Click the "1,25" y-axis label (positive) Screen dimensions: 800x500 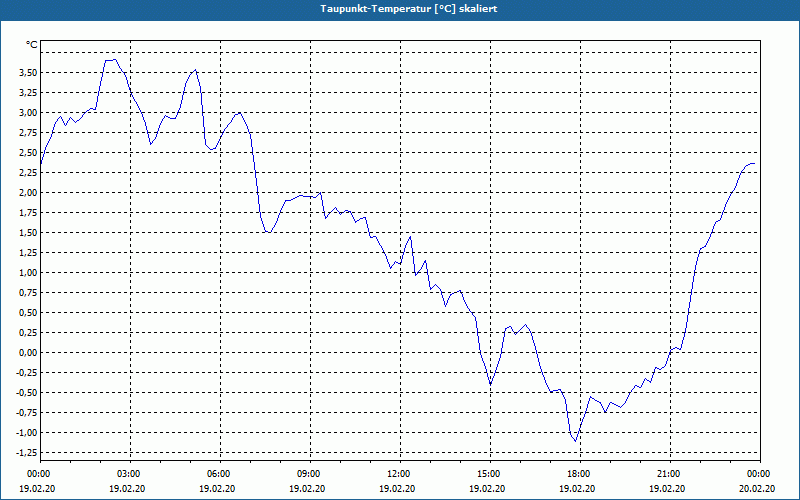28,253
